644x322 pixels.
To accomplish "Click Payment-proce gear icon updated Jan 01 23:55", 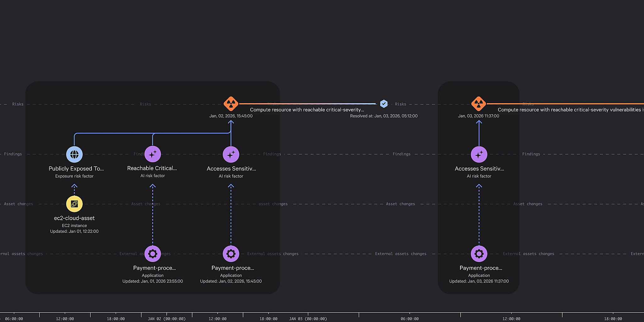I will click(x=153, y=254).
